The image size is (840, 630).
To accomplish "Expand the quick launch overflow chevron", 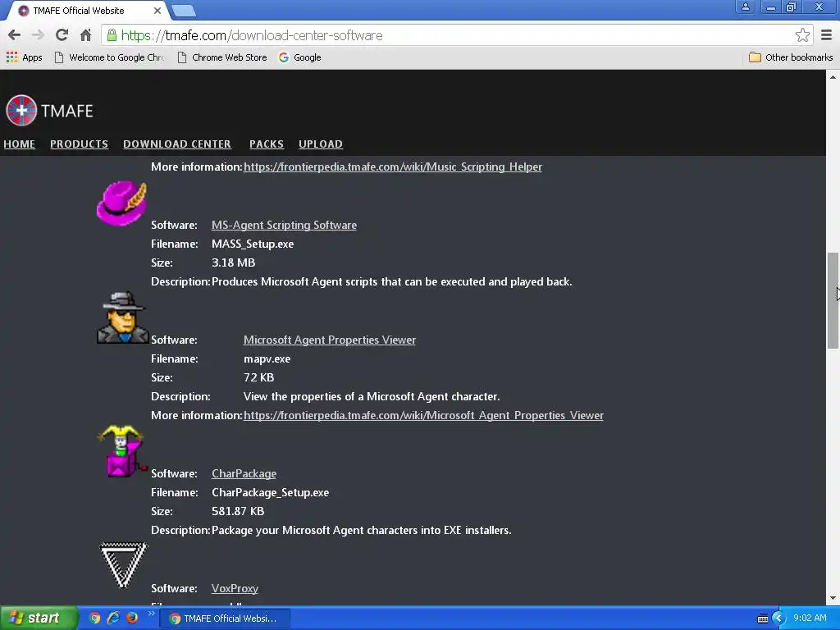I will (151, 614).
